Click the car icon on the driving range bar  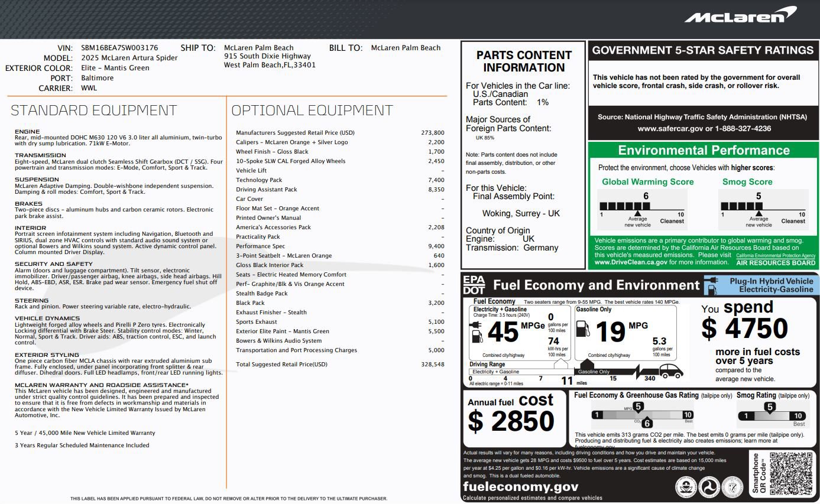(x=670, y=370)
